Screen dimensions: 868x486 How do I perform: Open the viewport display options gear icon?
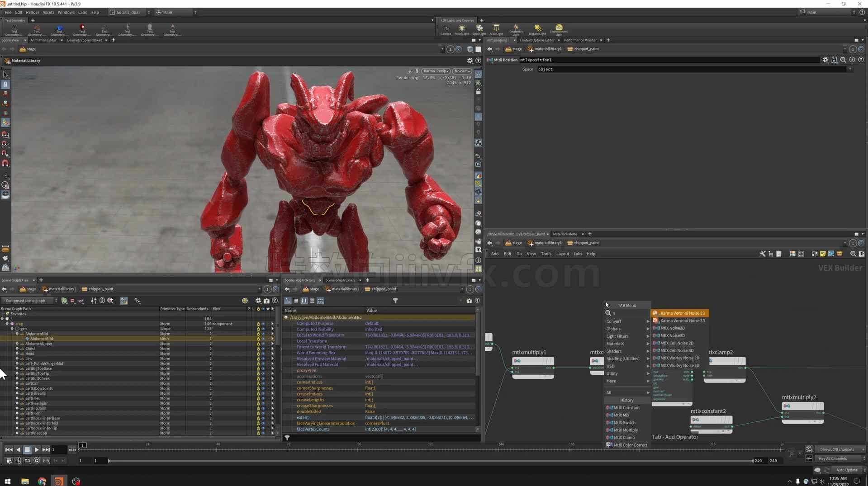(470, 61)
